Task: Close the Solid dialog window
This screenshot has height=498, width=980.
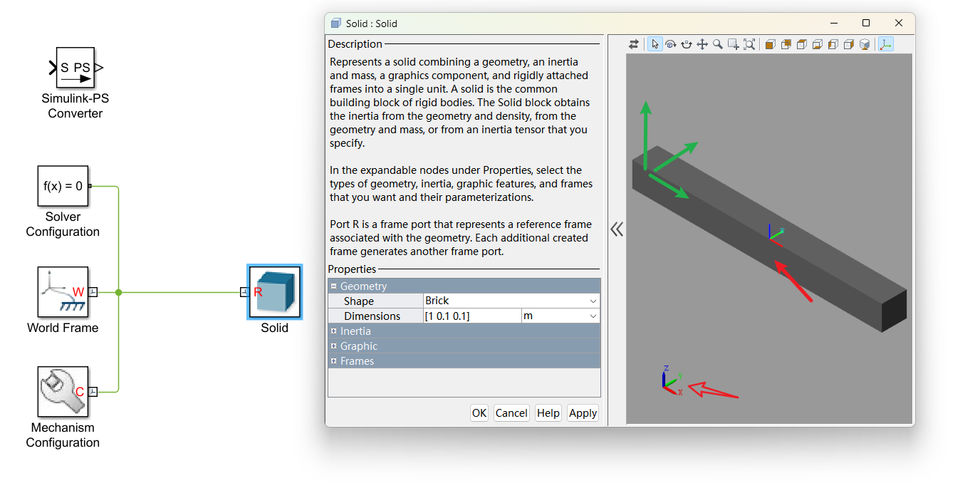Action: tap(900, 23)
